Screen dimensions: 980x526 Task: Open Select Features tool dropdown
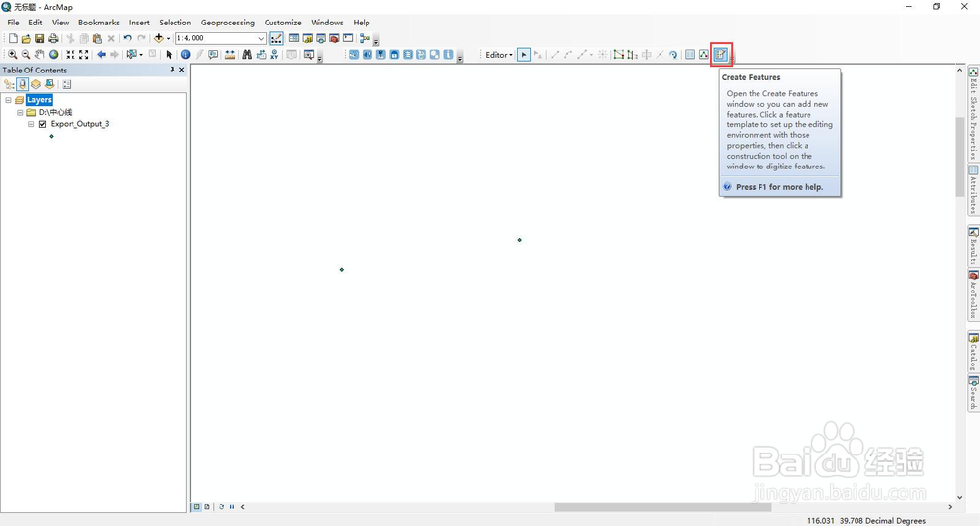point(141,55)
